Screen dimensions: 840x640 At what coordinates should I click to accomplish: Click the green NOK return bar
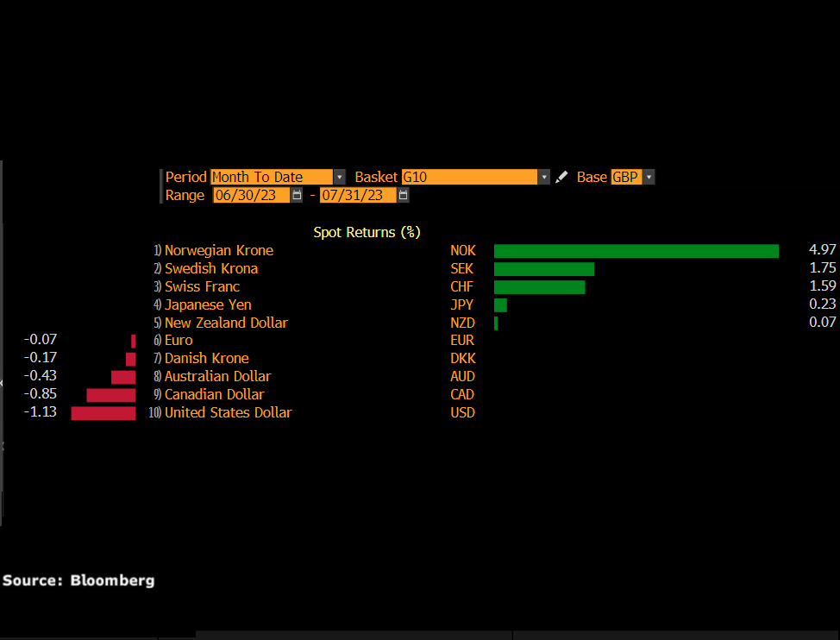(x=636, y=250)
